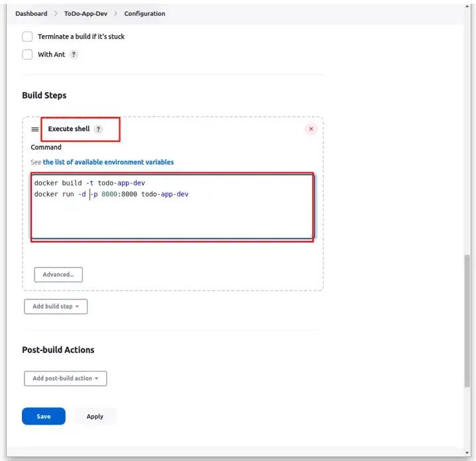Click the scrollbar down arrow
This screenshot has height=461, width=476.
tap(467, 453)
